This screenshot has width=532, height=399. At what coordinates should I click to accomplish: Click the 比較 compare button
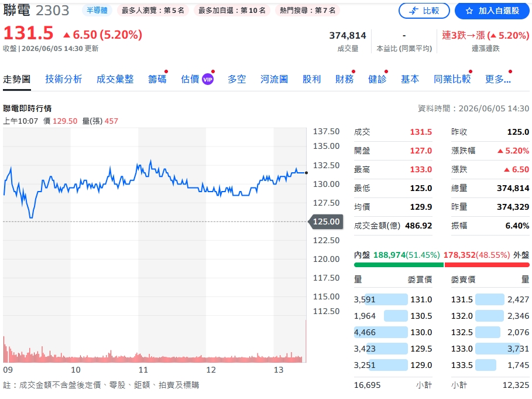pyautogui.click(x=424, y=11)
